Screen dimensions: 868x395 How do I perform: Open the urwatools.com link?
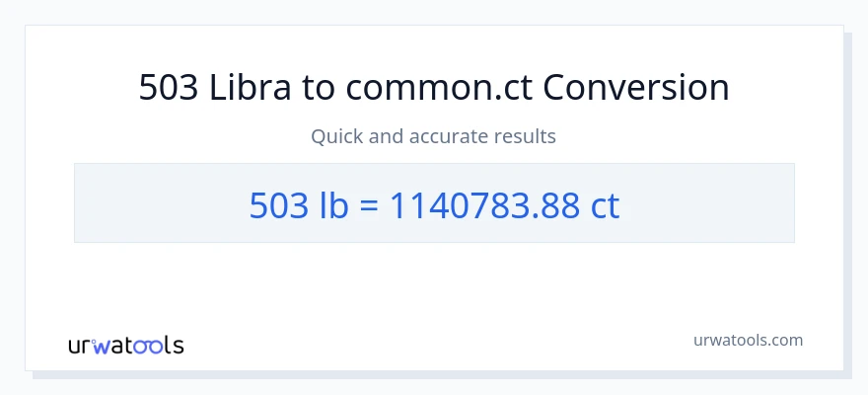click(x=748, y=340)
